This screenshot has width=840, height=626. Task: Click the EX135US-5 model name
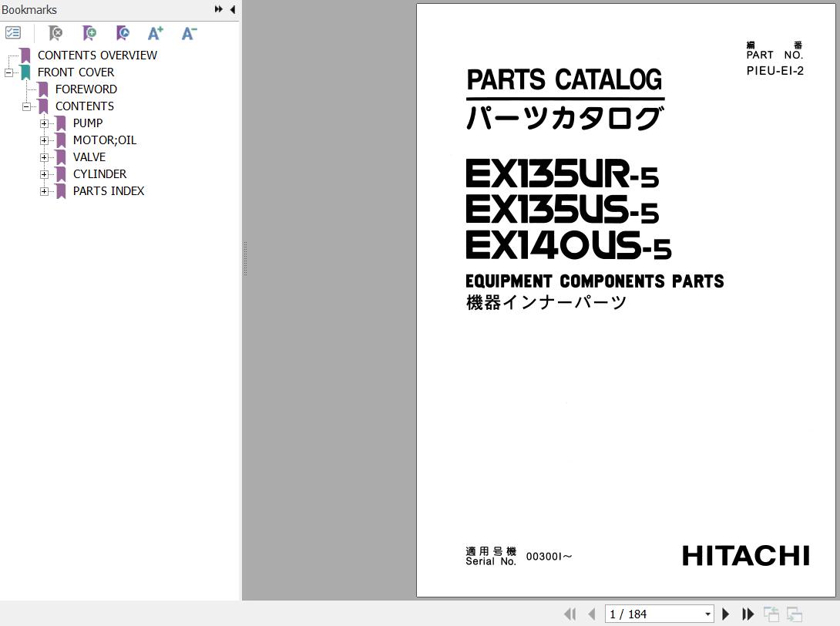[x=562, y=209]
